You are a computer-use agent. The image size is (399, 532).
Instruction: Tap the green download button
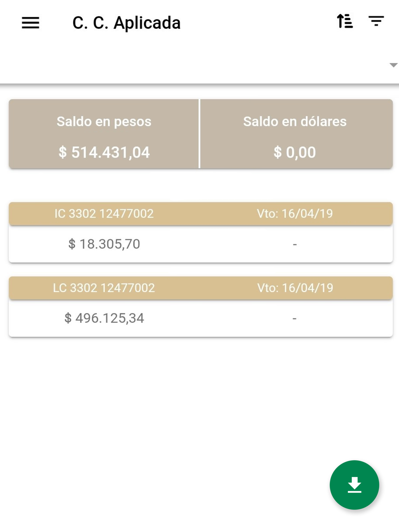tap(354, 485)
